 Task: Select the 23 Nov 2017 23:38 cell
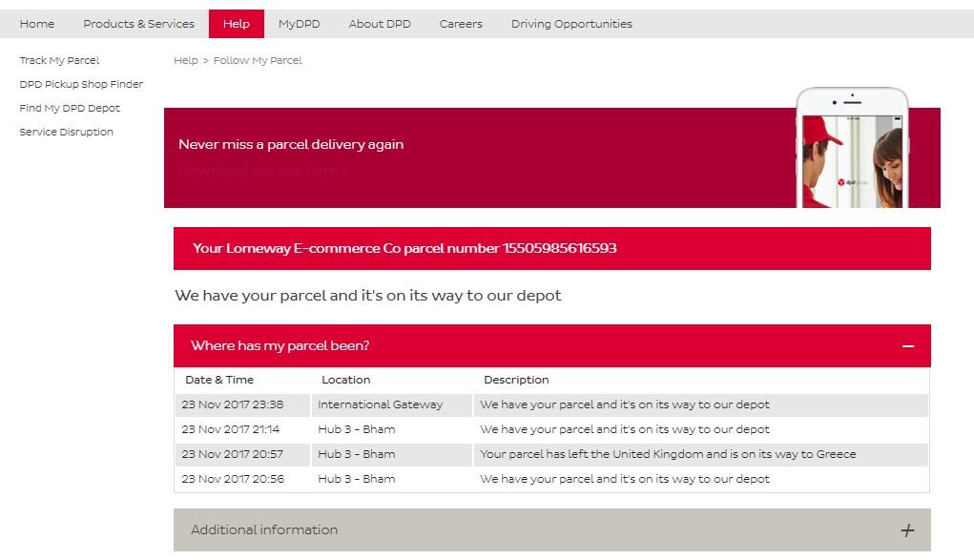pos(242,404)
